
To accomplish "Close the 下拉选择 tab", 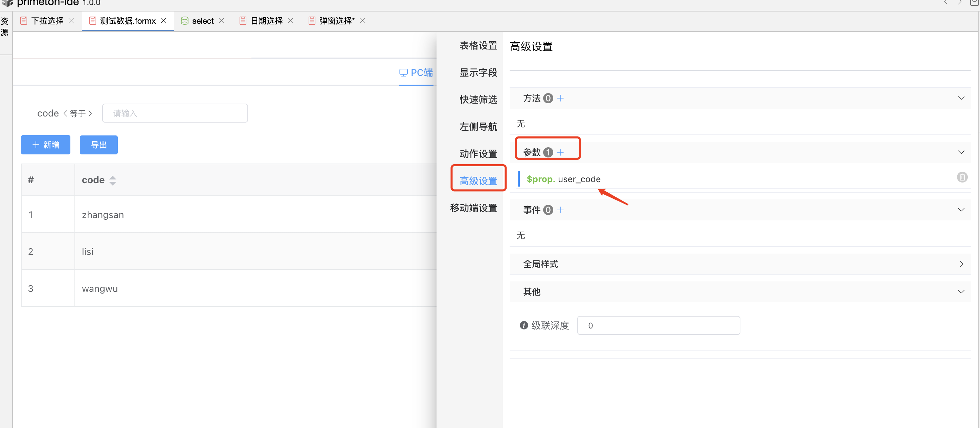I will click(x=71, y=21).
